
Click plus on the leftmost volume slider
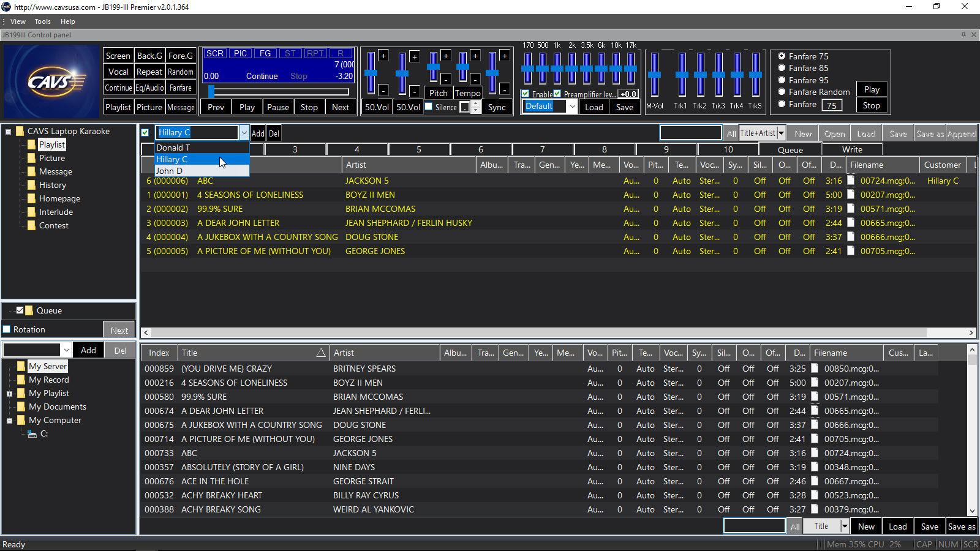tap(383, 56)
